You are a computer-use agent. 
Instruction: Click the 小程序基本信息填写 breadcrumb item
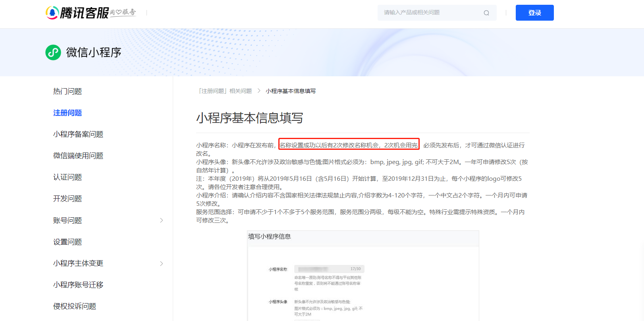(291, 91)
